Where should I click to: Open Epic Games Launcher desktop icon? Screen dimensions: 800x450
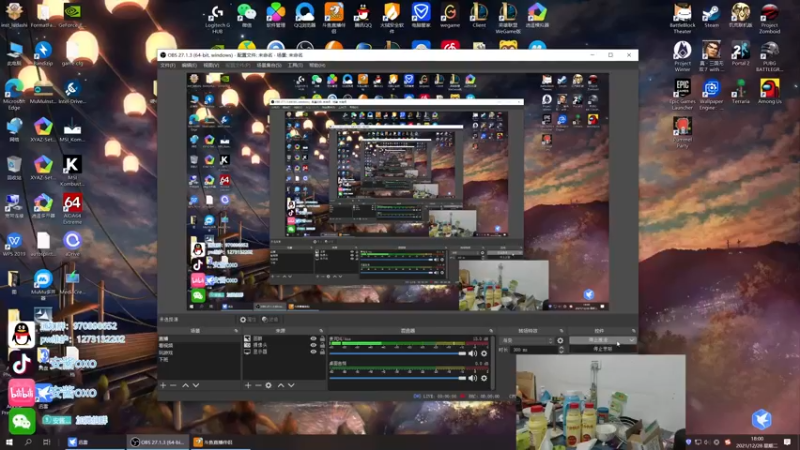[682, 94]
